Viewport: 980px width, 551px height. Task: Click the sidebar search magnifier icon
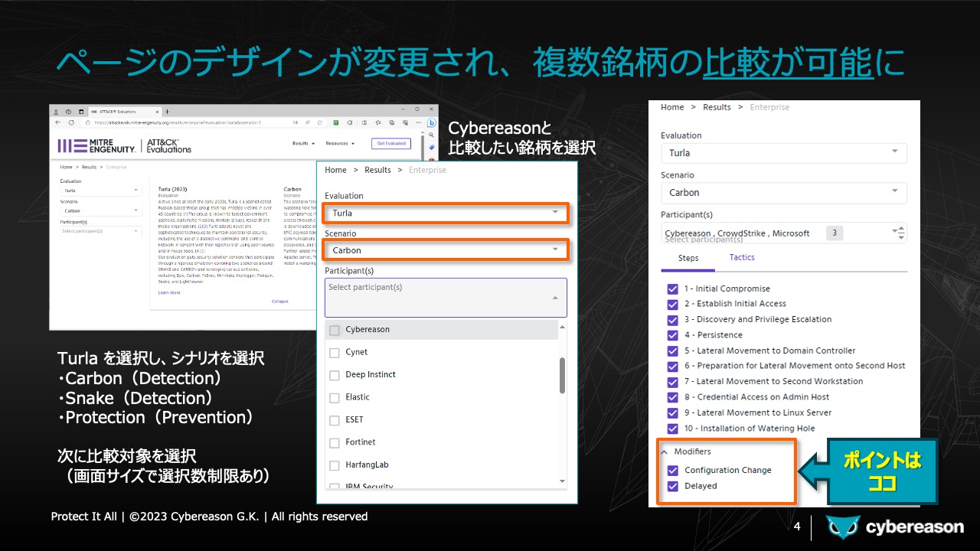pyautogui.click(x=431, y=135)
